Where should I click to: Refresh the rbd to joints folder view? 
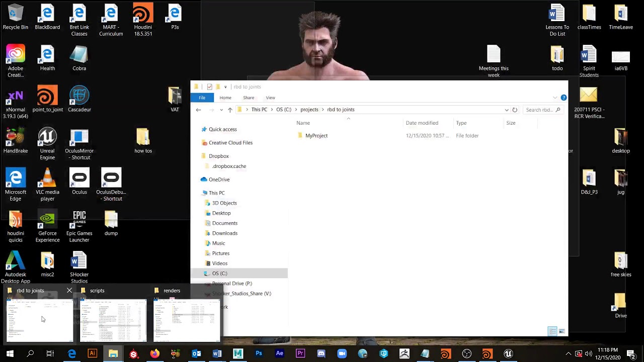click(515, 110)
